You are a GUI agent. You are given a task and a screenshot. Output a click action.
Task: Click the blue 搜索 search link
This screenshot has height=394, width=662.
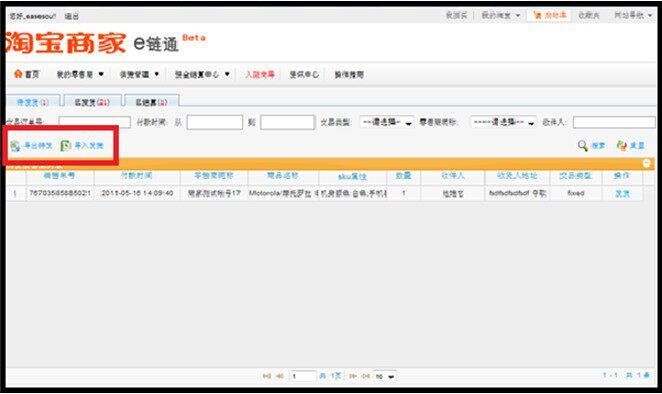(x=598, y=146)
